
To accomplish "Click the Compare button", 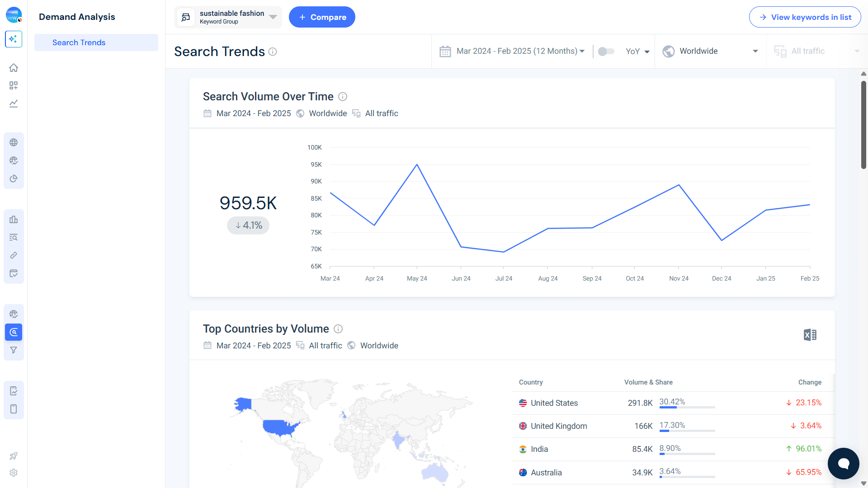I will pyautogui.click(x=322, y=17).
